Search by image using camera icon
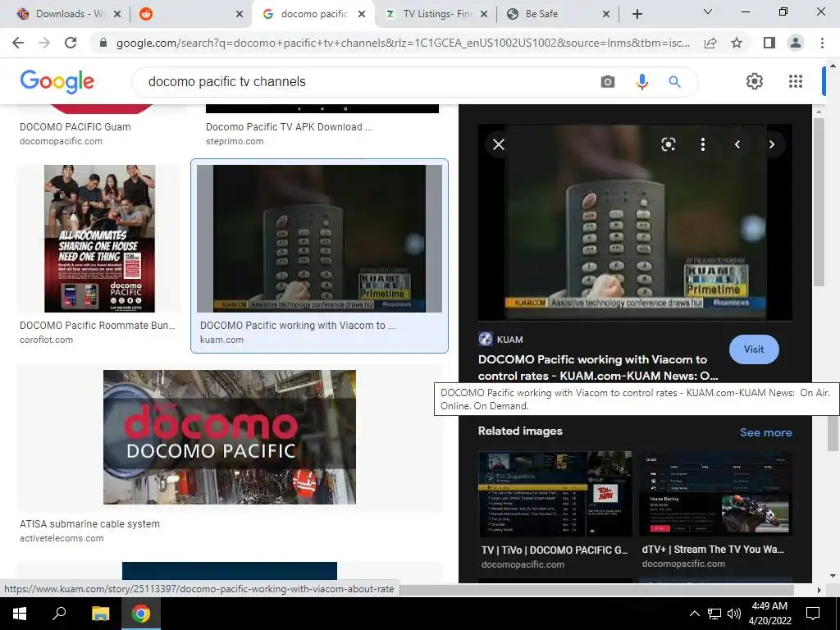The width and height of the screenshot is (840, 630). [x=608, y=81]
